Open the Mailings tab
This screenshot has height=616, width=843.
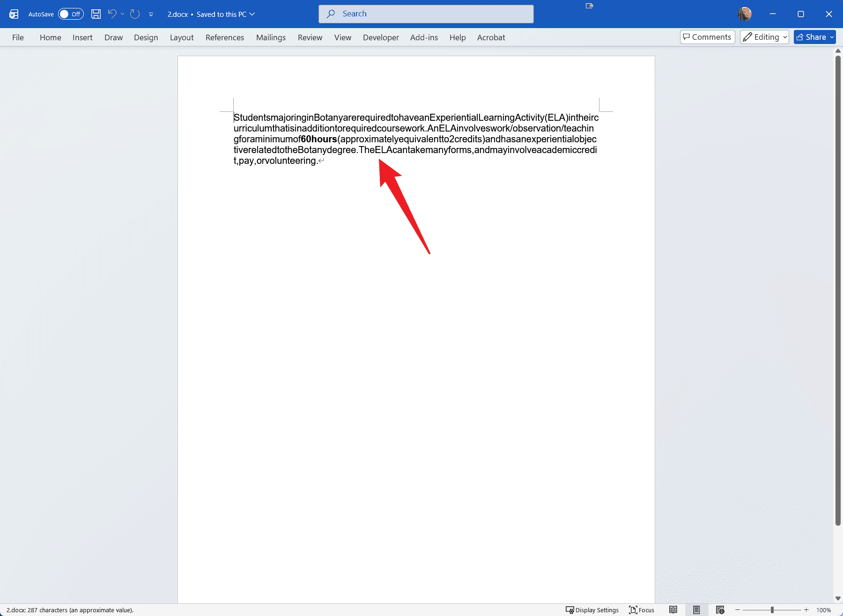(271, 37)
